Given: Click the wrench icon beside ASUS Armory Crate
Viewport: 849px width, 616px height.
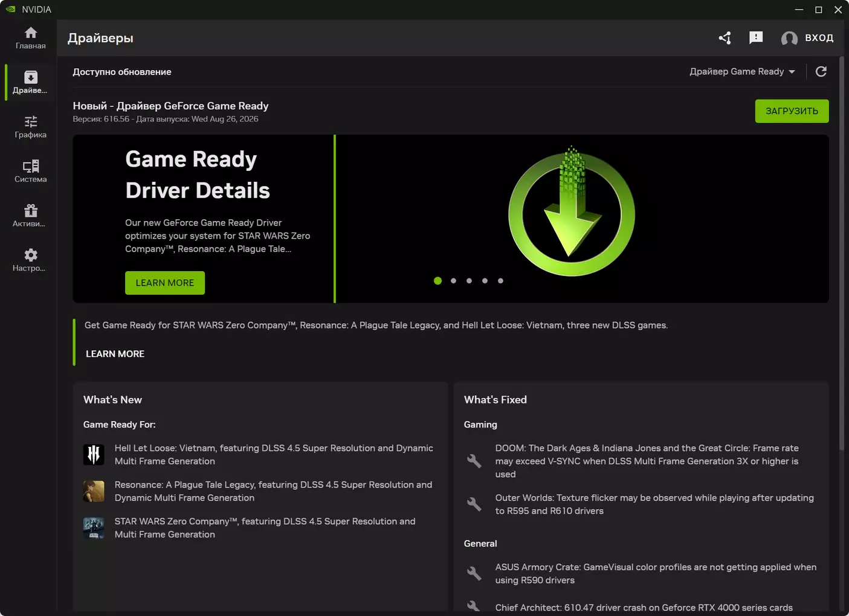Looking at the screenshot, I should pyautogui.click(x=474, y=574).
